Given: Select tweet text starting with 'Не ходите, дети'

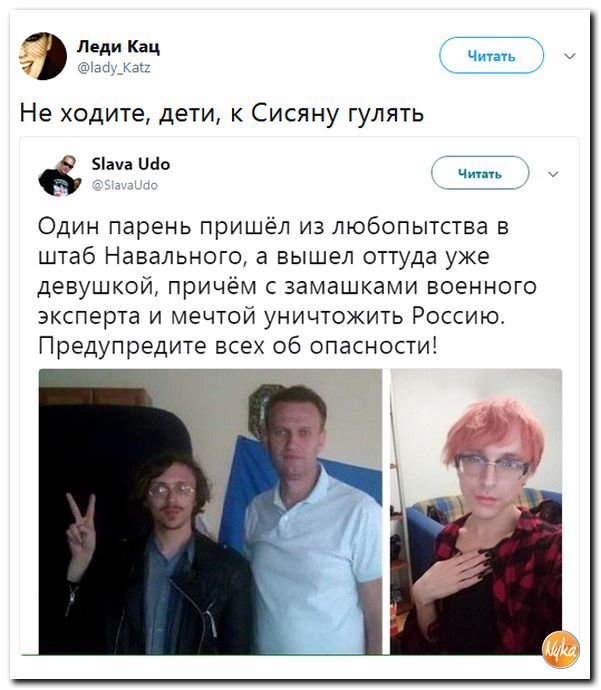Looking at the screenshot, I should (x=222, y=114).
